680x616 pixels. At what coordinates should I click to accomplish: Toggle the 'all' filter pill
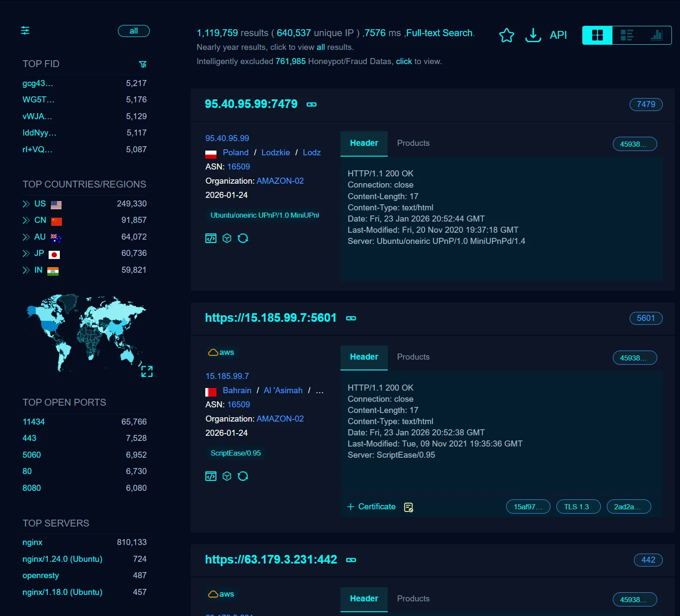coord(134,31)
